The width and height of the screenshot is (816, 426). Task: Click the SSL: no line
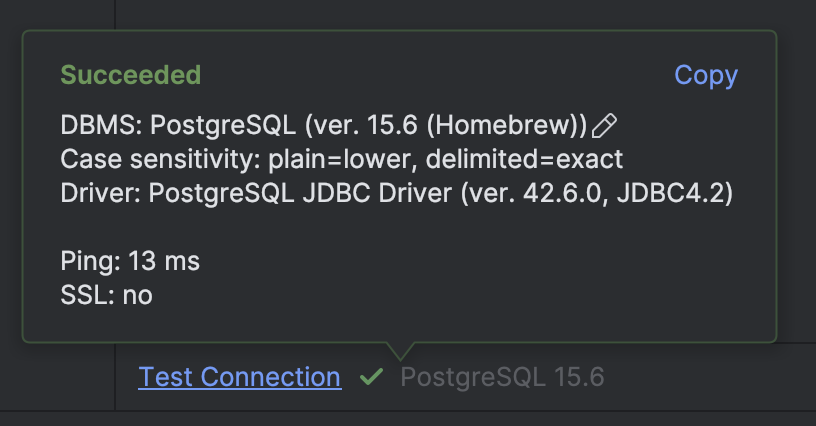106,295
